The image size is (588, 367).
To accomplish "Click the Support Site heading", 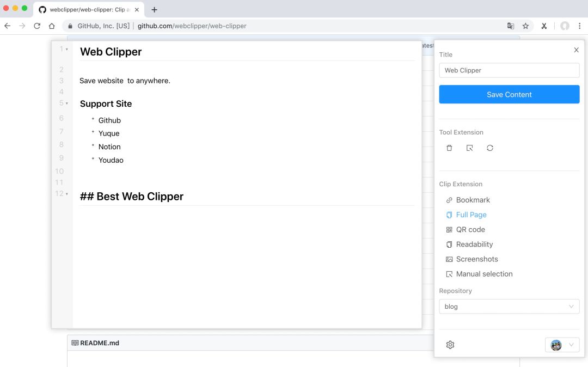I will pyautogui.click(x=106, y=104).
